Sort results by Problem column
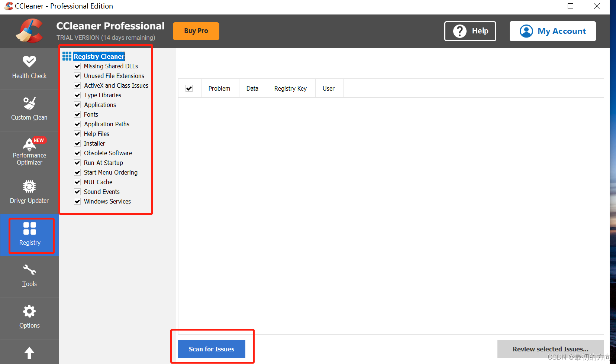The height and width of the screenshot is (364, 616). [x=220, y=88]
